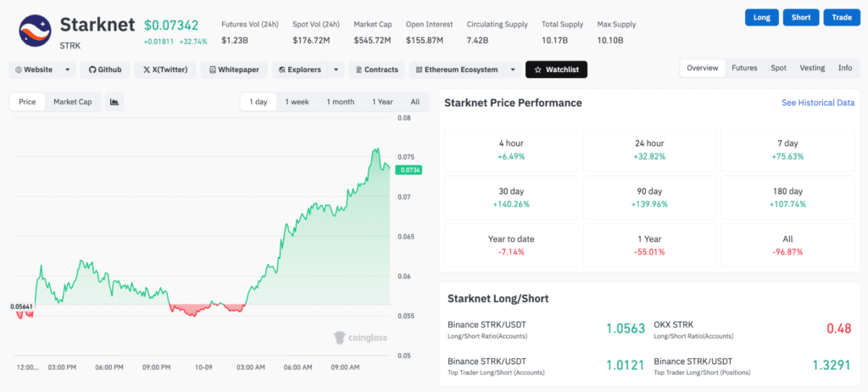The image size is (868, 392).
Task: Open the Explorers button
Action: (300, 70)
